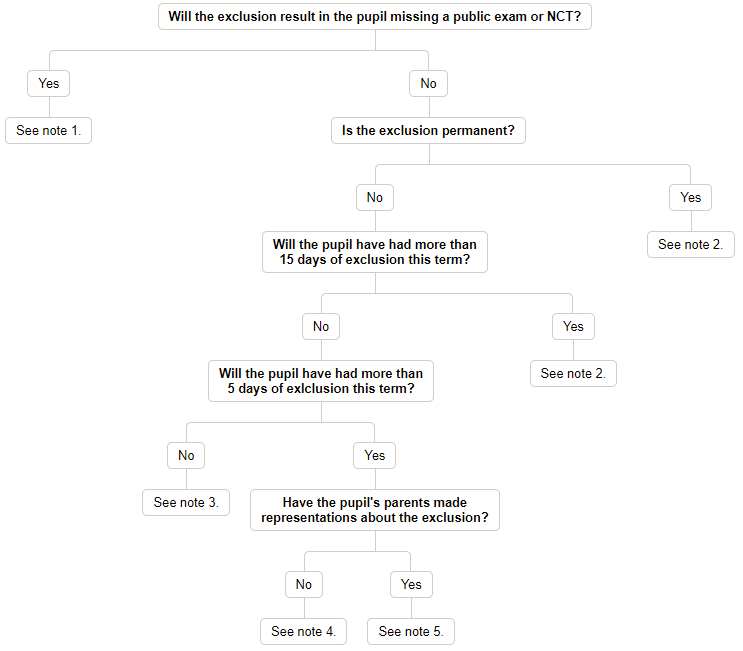Open the See note 3 box
This screenshot has width=743, height=651.
(186, 502)
